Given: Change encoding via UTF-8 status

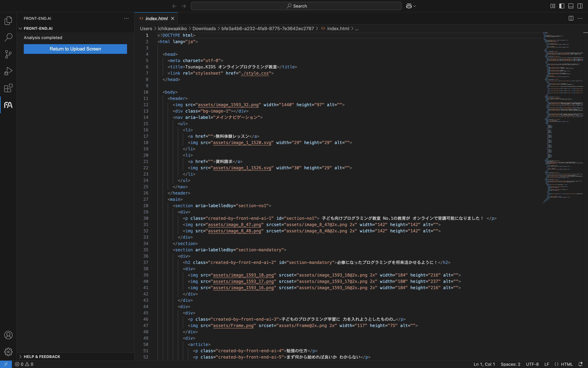Looking at the screenshot, I should pyautogui.click(x=532, y=364).
